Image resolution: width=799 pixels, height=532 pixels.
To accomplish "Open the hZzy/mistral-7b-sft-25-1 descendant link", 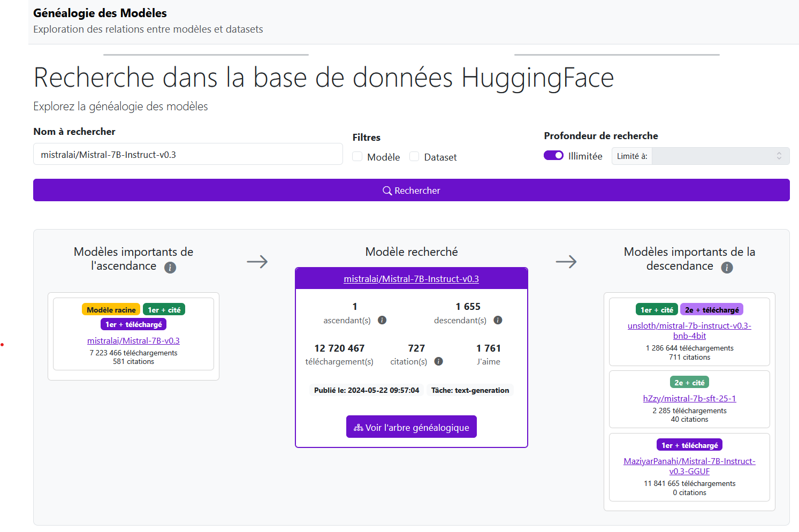I will click(689, 398).
